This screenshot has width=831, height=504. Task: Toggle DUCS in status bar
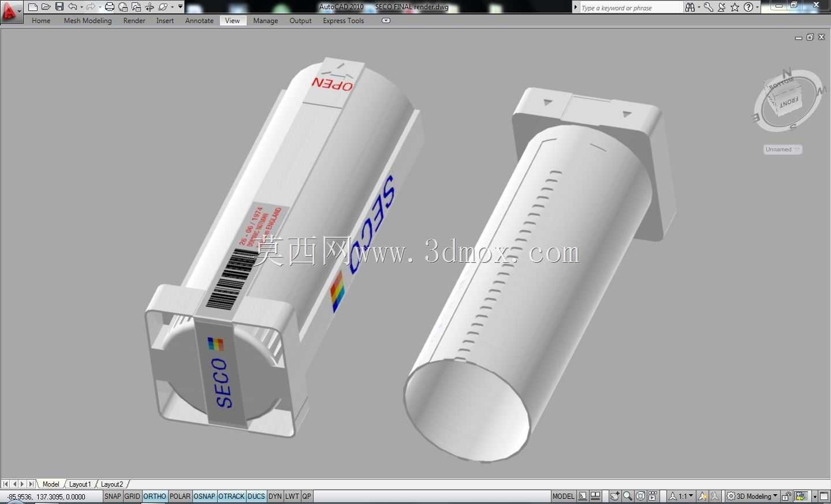tap(256, 496)
